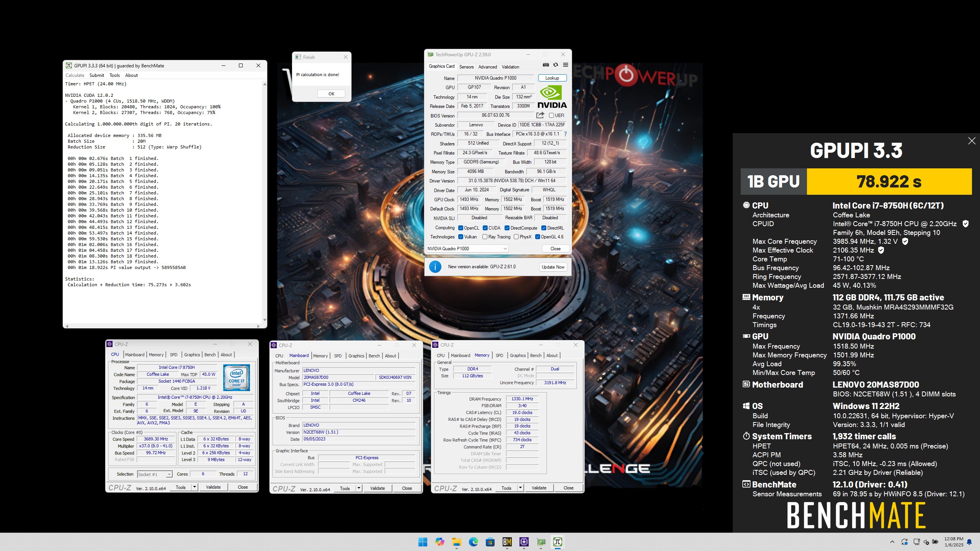Click the BIOS export share icon
980x551 pixels.
pos(540,115)
